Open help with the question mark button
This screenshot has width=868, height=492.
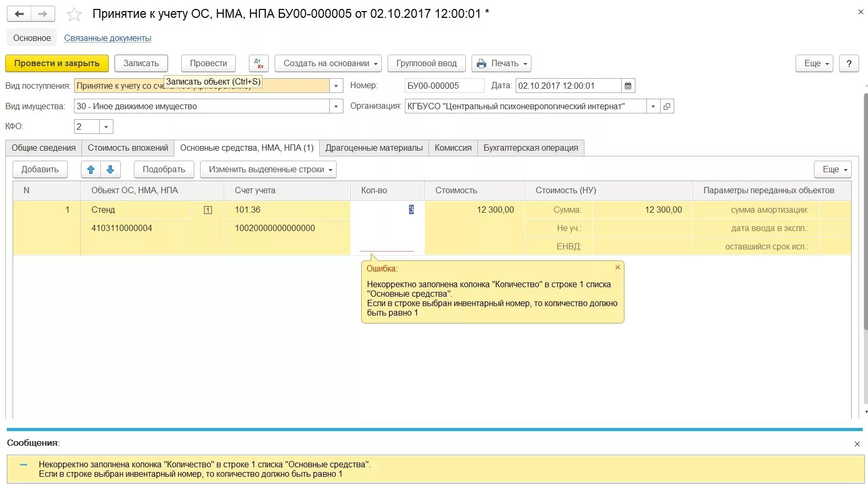point(849,64)
